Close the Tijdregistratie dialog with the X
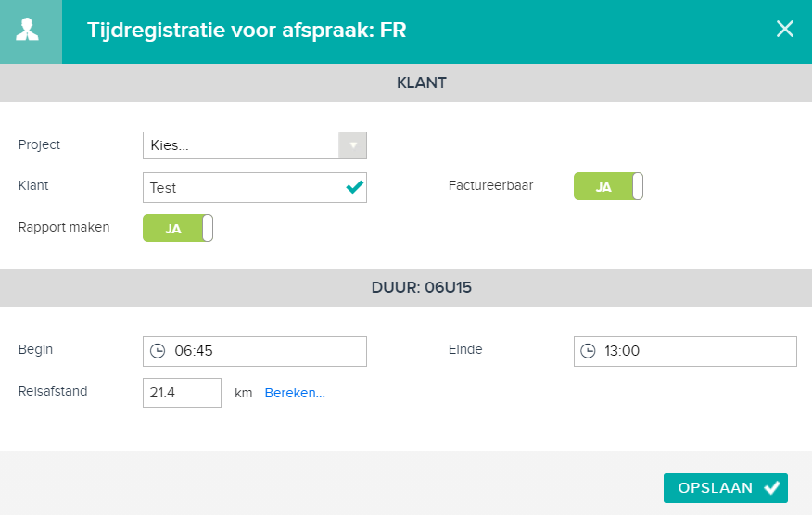Screen dimensions: 812x515 click(785, 29)
